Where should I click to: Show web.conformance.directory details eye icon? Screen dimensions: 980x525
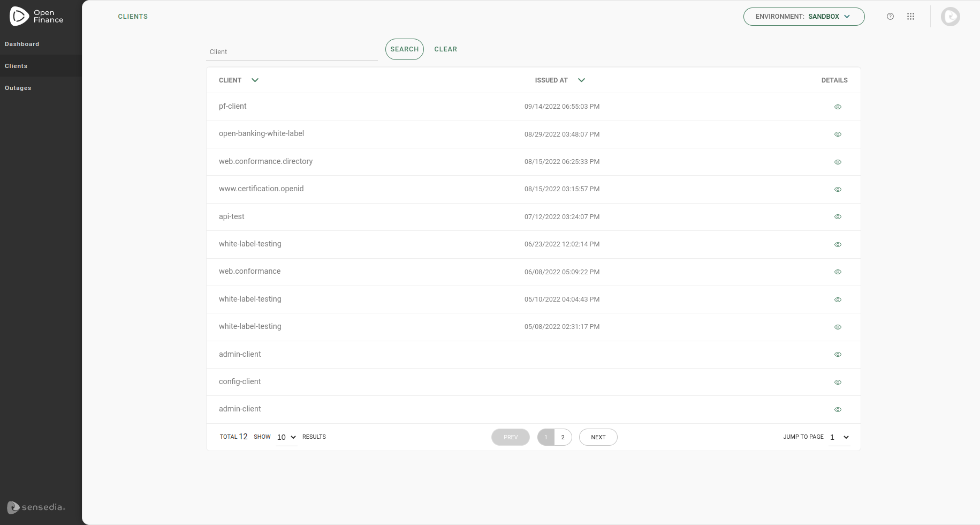point(838,162)
